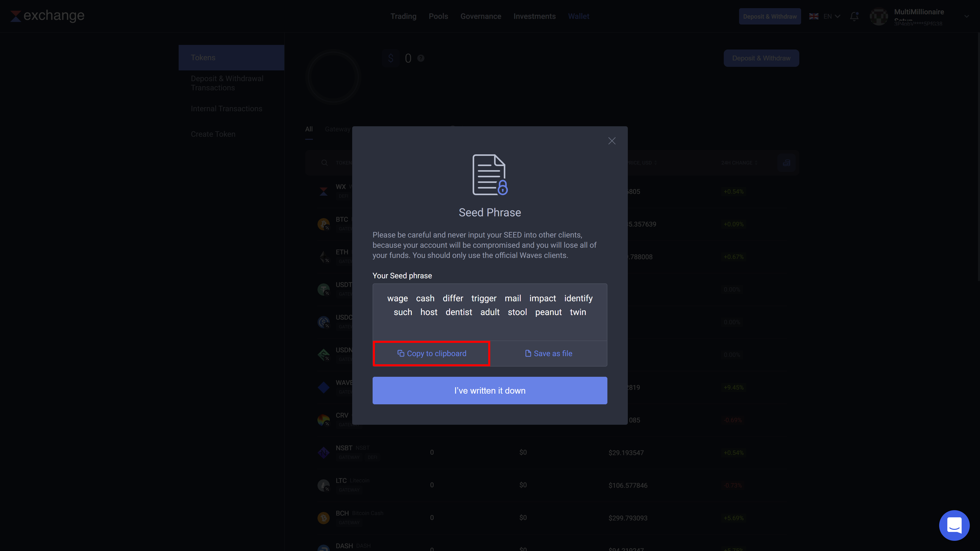980x551 pixels.
Task: Expand the account dropdown chevron
Action: point(967,16)
